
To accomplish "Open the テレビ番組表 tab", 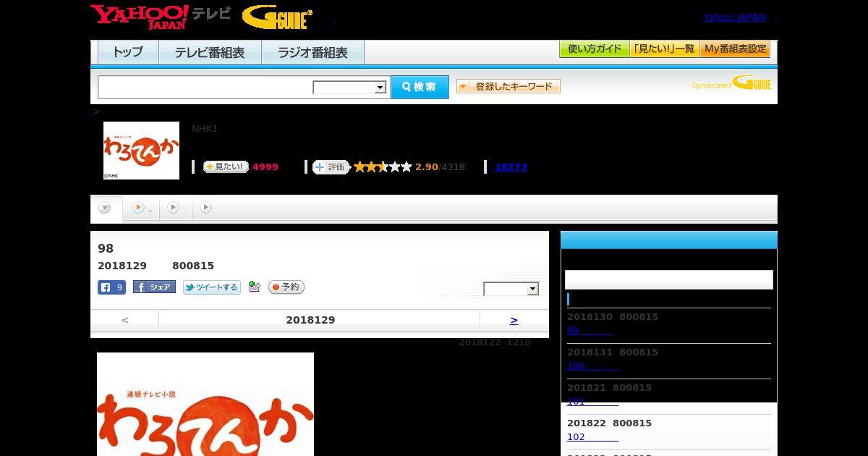I will coord(210,53).
